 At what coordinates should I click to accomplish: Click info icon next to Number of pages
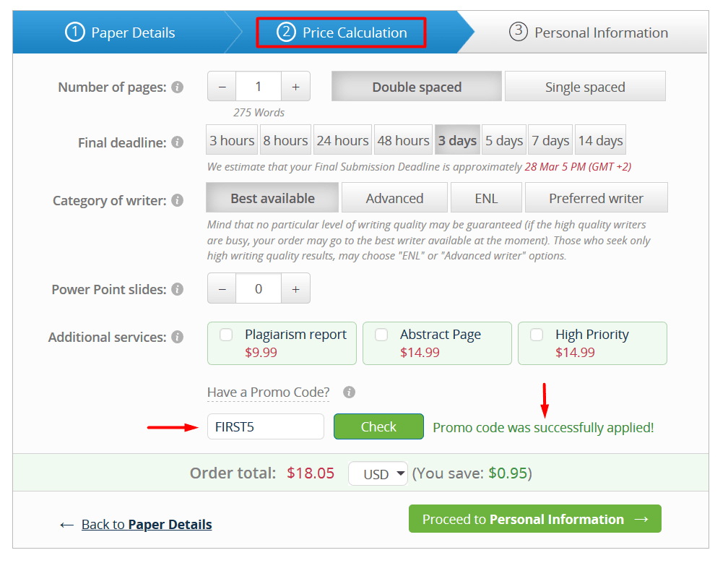pos(178,87)
